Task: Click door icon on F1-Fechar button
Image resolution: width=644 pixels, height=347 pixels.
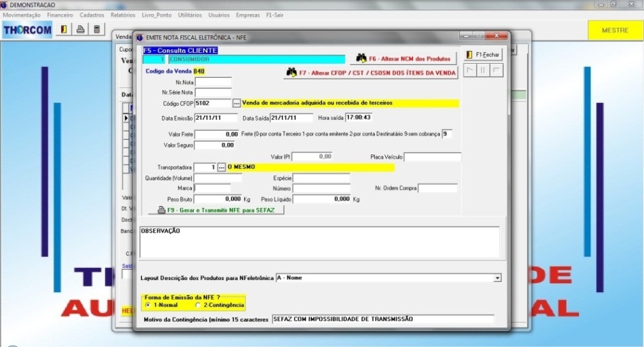Action: 470,55
